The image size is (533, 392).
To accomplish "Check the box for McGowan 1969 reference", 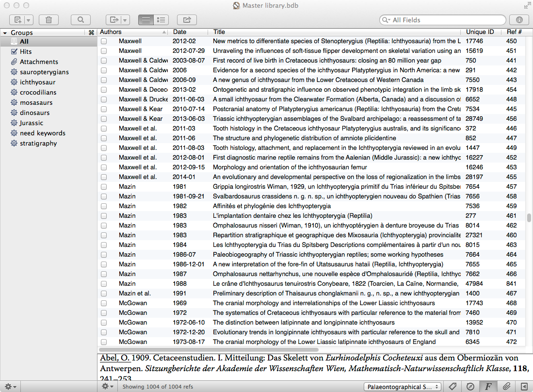I will coord(104,303).
